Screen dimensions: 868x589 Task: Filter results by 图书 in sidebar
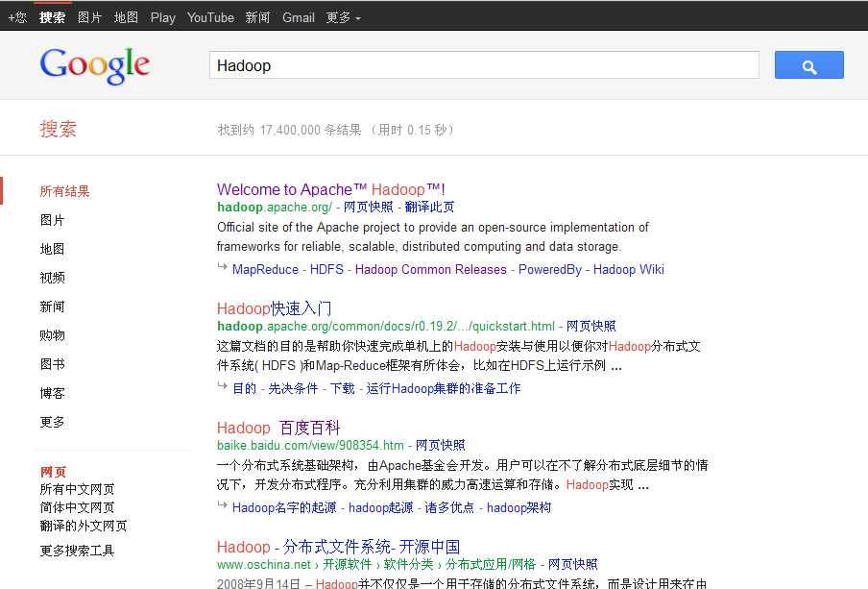[52, 364]
